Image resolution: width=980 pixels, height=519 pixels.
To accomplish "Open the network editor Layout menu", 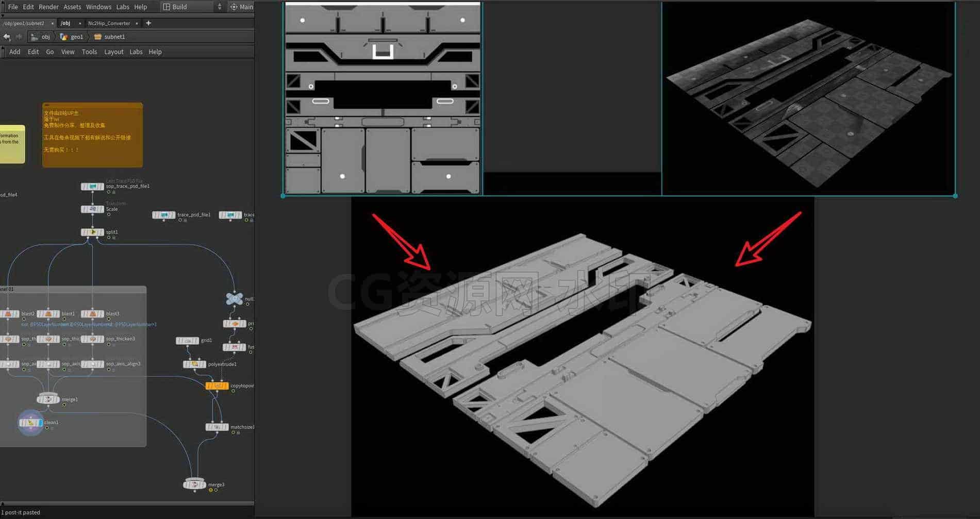I will pyautogui.click(x=114, y=52).
